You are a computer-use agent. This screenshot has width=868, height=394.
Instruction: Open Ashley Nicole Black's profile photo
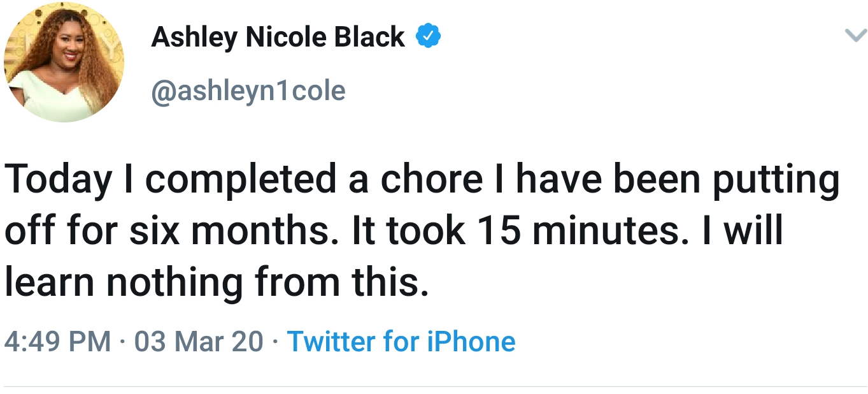click(x=64, y=62)
